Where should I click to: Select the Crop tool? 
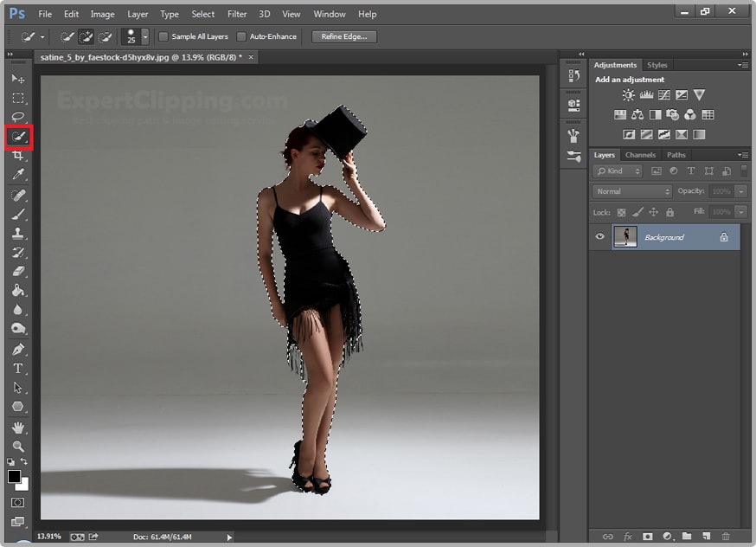pyautogui.click(x=17, y=156)
